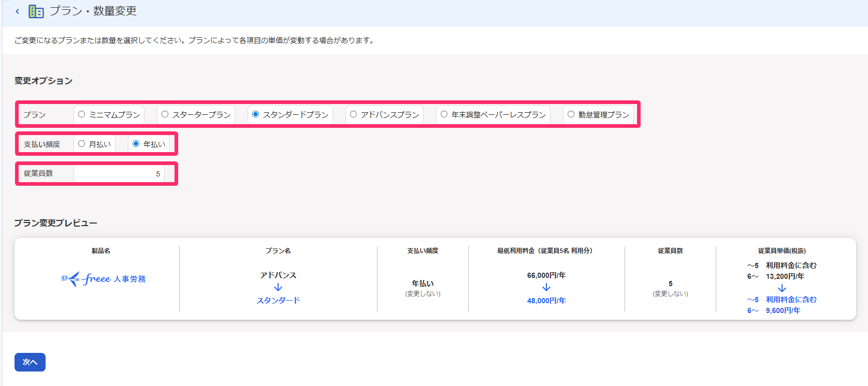Click the 従業員単価(税抜) column header

tap(782, 251)
